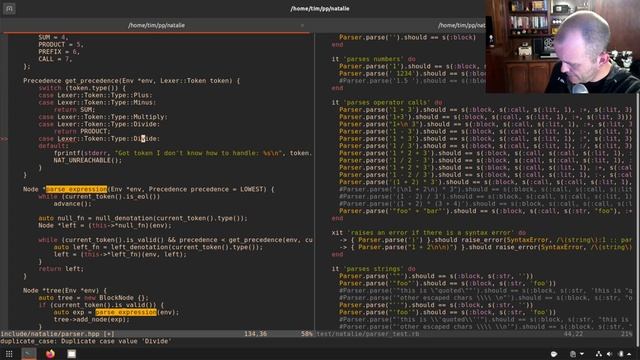Click 'case Lexer::Token::Type::Minus:' line
Image resolution: width=640 pixels, height=360 pixels.
tap(97, 102)
